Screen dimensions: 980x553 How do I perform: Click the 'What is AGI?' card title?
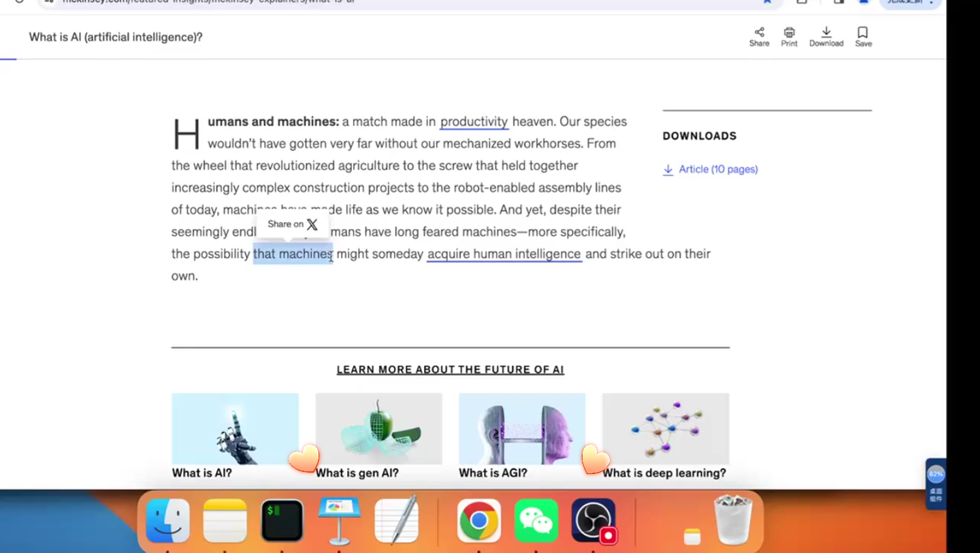[x=493, y=473]
